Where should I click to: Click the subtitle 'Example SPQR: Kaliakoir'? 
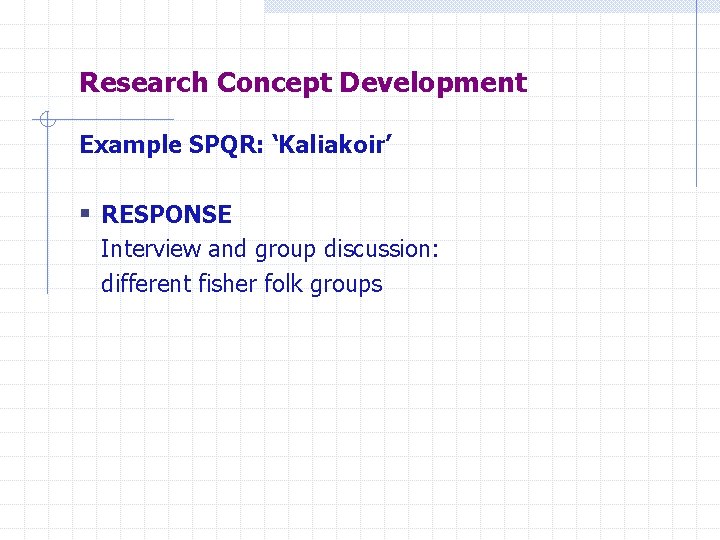click(x=236, y=145)
